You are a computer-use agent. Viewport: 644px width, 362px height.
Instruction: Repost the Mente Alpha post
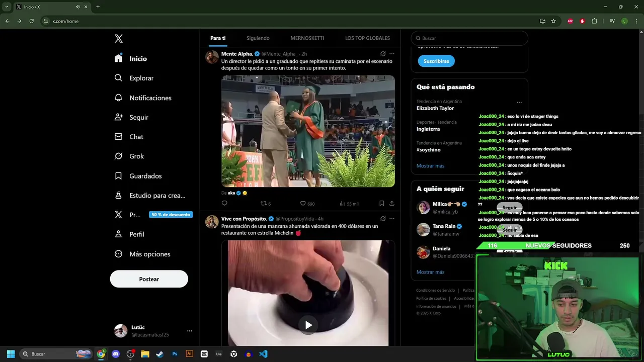(x=265, y=204)
